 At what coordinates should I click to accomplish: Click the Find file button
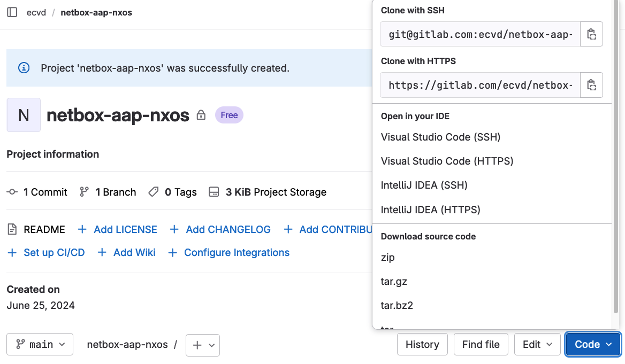[x=481, y=344]
